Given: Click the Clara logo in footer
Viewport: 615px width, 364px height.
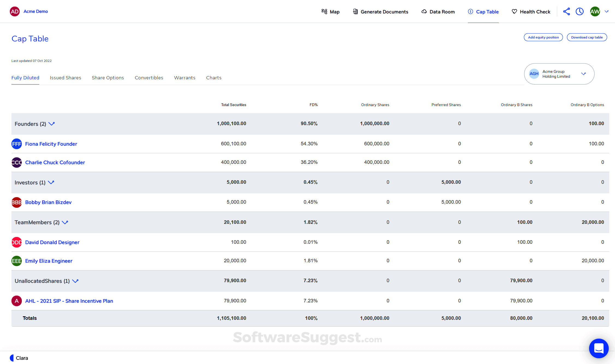Looking at the screenshot, I should point(19,358).
